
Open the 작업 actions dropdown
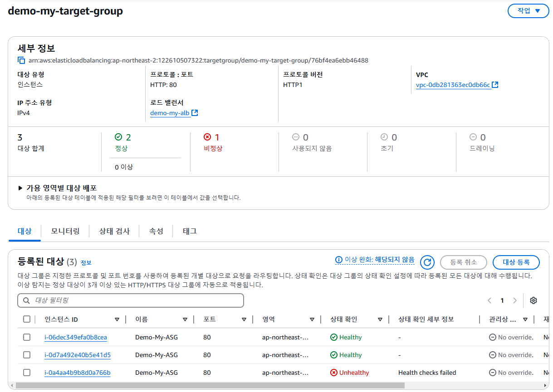pyautogui.click(x=528, y=11)
